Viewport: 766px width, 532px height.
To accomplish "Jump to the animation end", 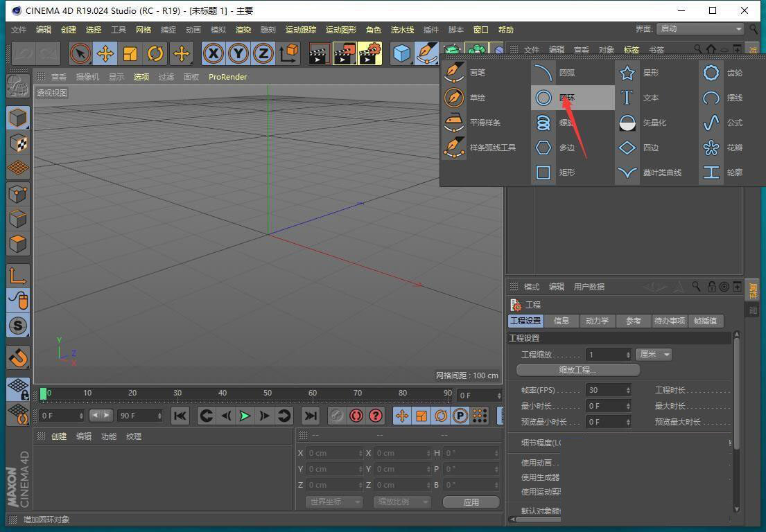I will pos(310,416).
